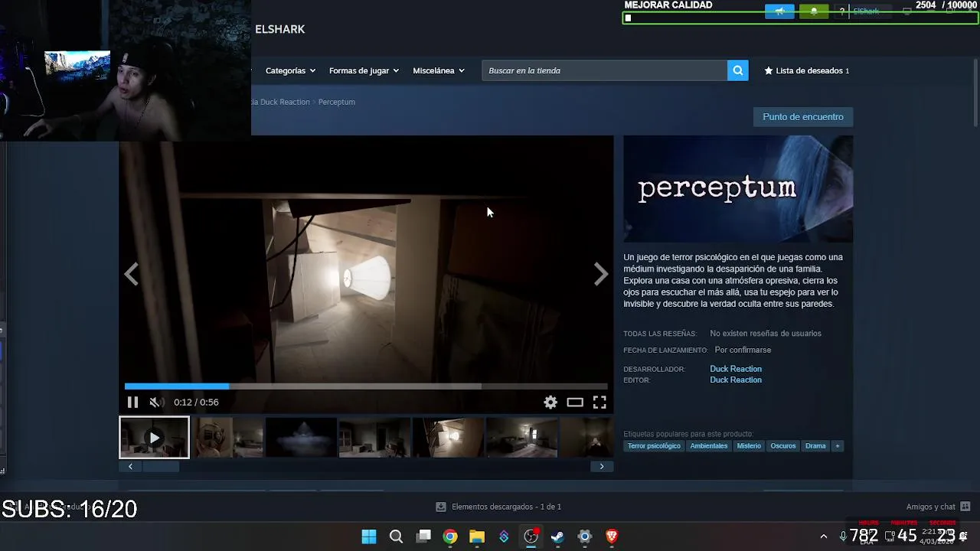Open developer Duck Reaction link

pyautogui.click(x=736, y=369)
